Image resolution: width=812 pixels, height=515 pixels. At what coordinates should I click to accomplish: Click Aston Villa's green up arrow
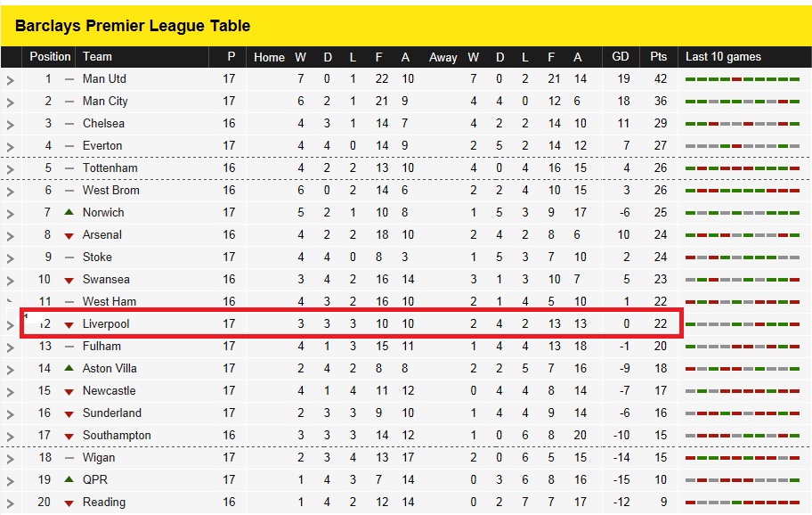(69, 368)
